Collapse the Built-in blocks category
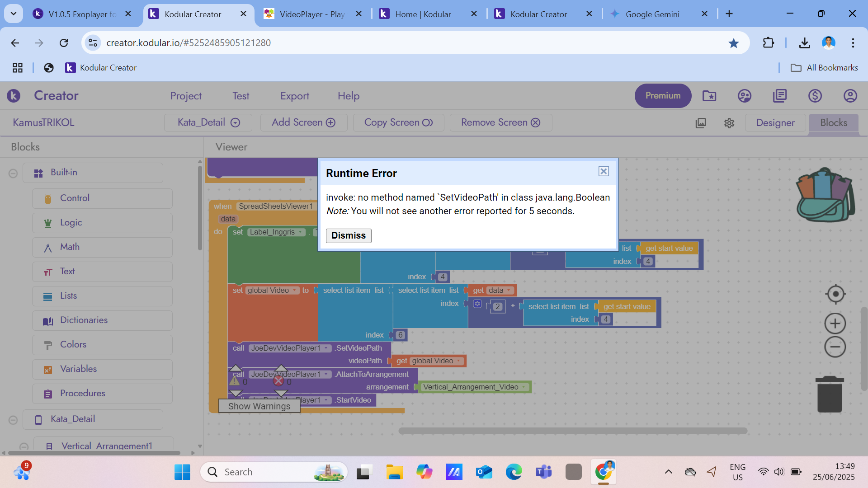The width and height of the screenshot is (868, 488). [13, 173]
